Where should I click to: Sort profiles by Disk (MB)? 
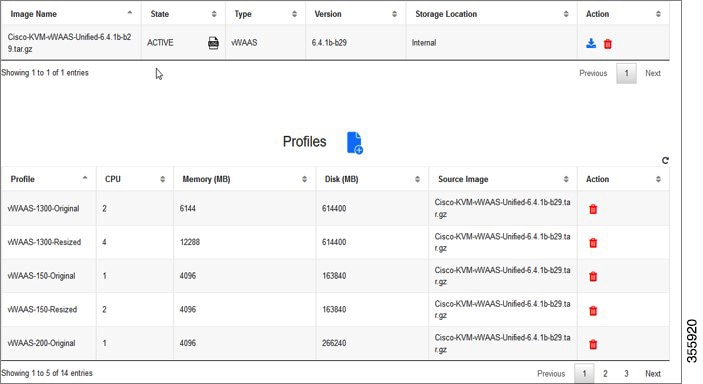pos(372,179)
